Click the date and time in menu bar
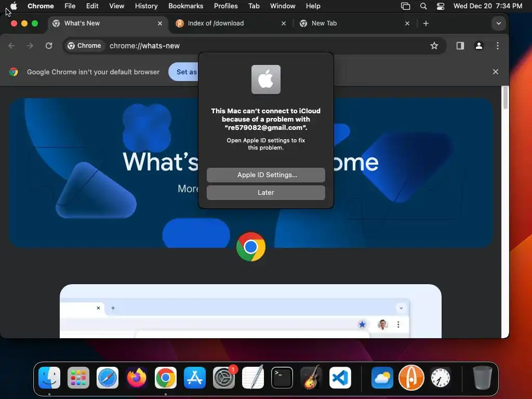Viewport: 532px width, 399px height. (x=487, y=6)
